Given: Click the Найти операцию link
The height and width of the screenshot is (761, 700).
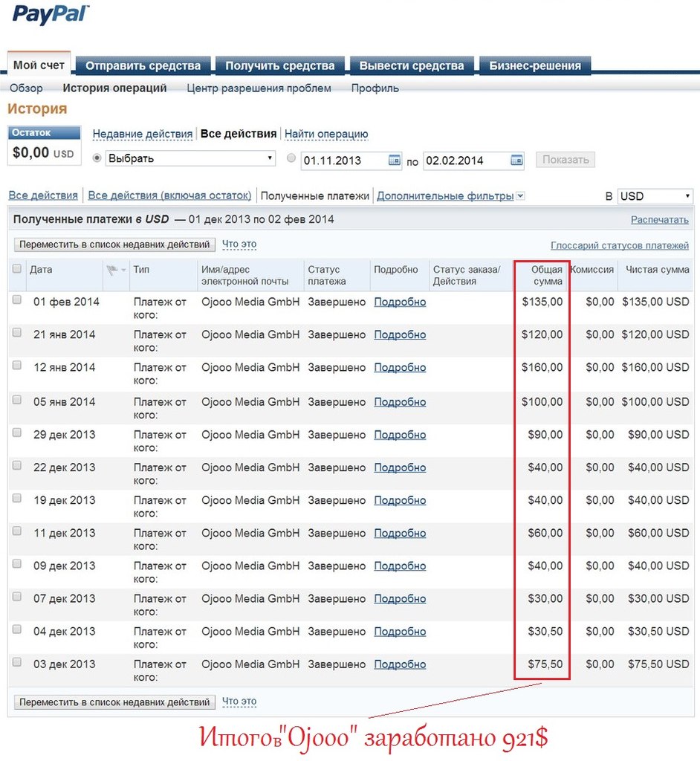Looking at the screenshot, I should pyautogui.click(x=326, y=134).
